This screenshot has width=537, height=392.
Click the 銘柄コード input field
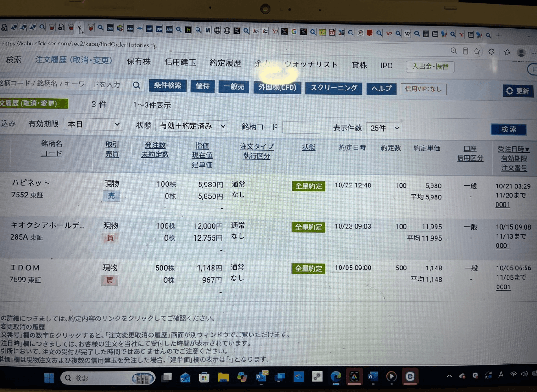click(x=301, y=127)
